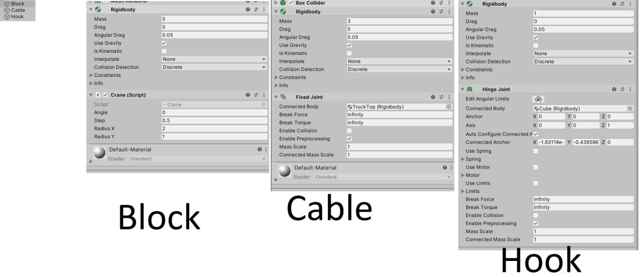Open Interpolate dropdown in Block's Rigidbody
Screen dimensions: 644x277
214,59
